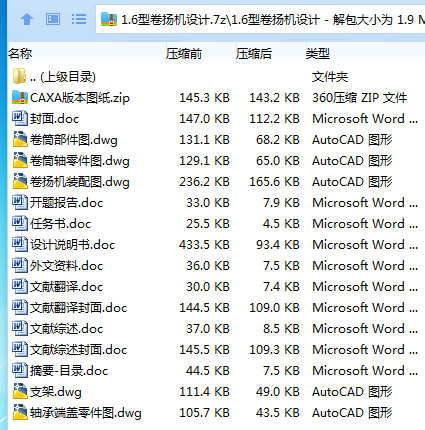Select file name 支架.dwg
This screenshot has height=430, width=425.
pos(56,392)
